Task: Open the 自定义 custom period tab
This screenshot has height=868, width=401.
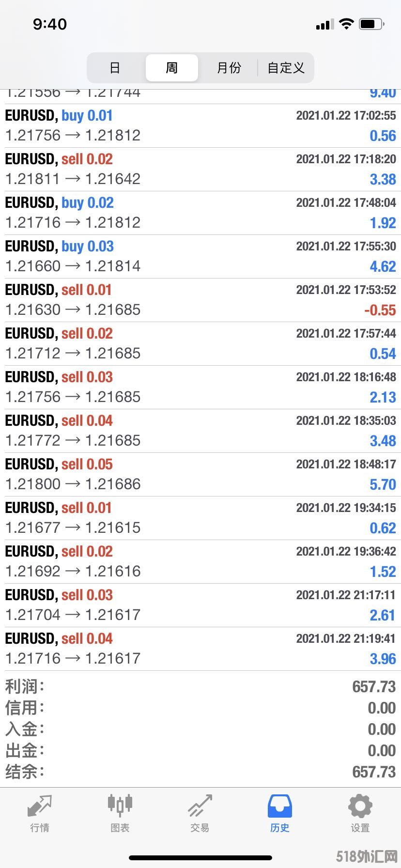Action: point(286,68)
